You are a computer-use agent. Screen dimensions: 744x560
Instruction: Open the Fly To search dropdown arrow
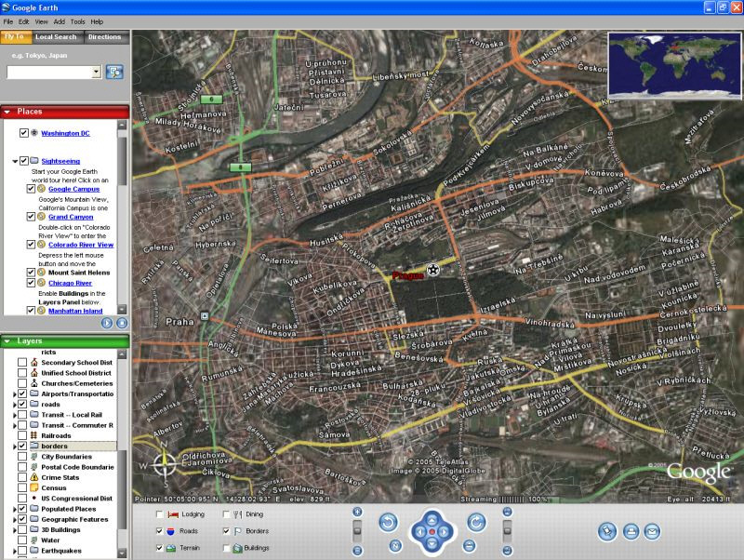click(x=97, y=73)
